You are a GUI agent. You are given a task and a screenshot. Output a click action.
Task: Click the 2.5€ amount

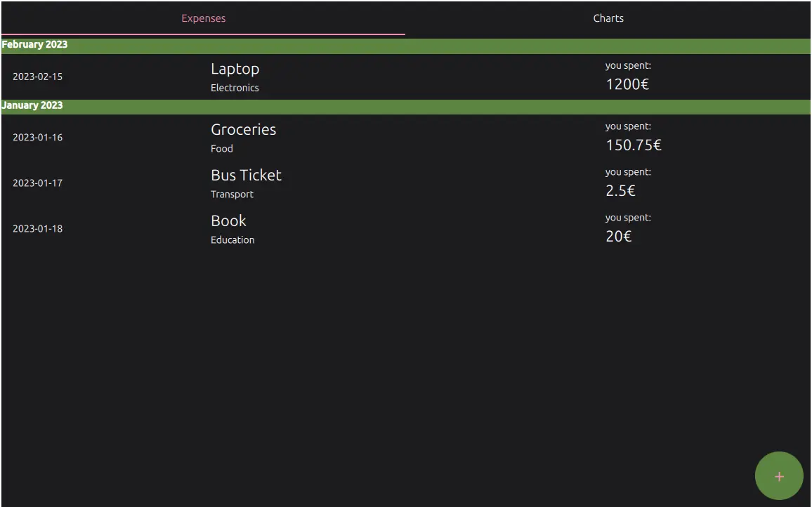[620, 191]
